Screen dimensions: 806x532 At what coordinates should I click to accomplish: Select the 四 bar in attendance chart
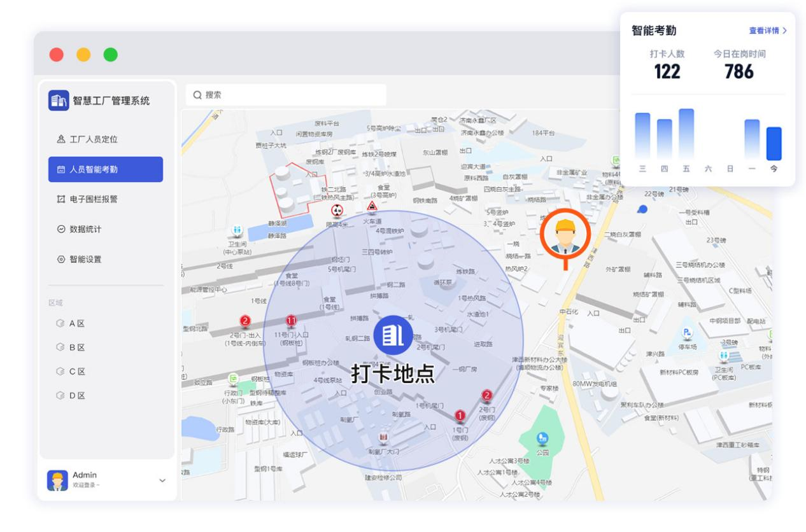(665, 139)
